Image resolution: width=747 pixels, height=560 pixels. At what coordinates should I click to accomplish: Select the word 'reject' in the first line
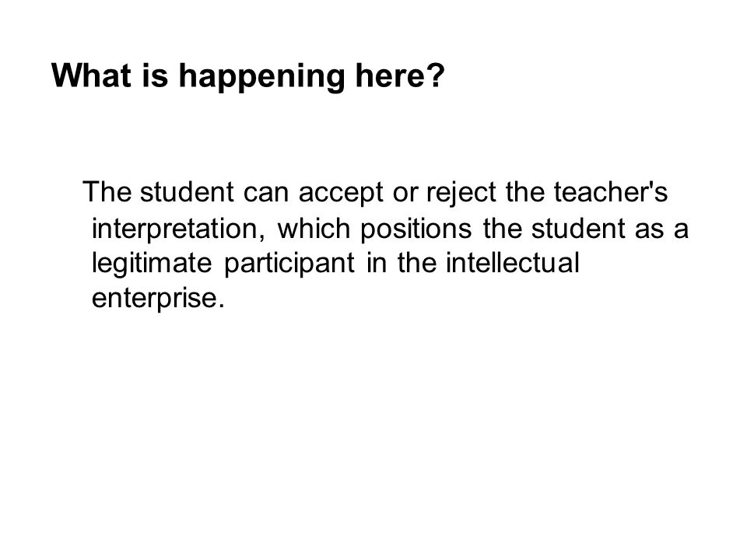point(461,194)
